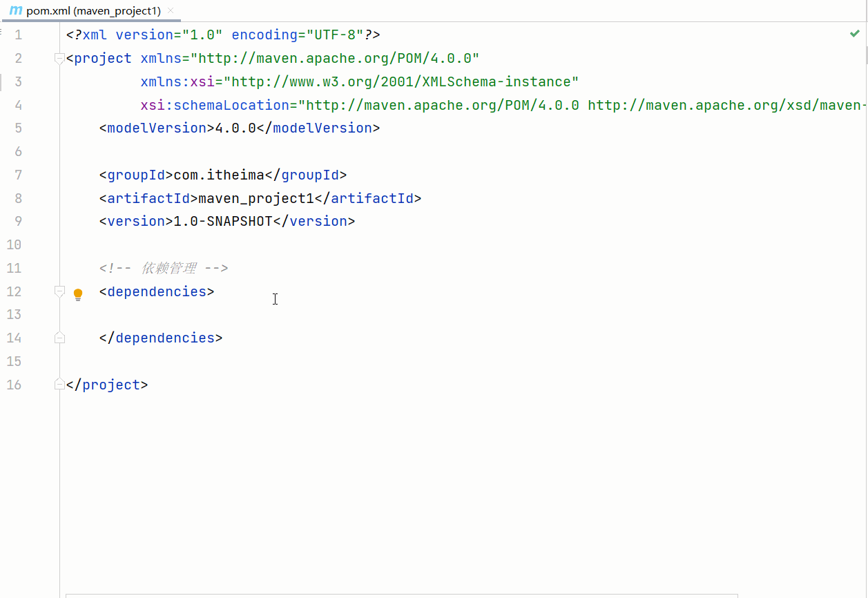This screenshot has height=598, width=868.
Task: Click line number 13 in the gutter
Action: tap(15, 315)
